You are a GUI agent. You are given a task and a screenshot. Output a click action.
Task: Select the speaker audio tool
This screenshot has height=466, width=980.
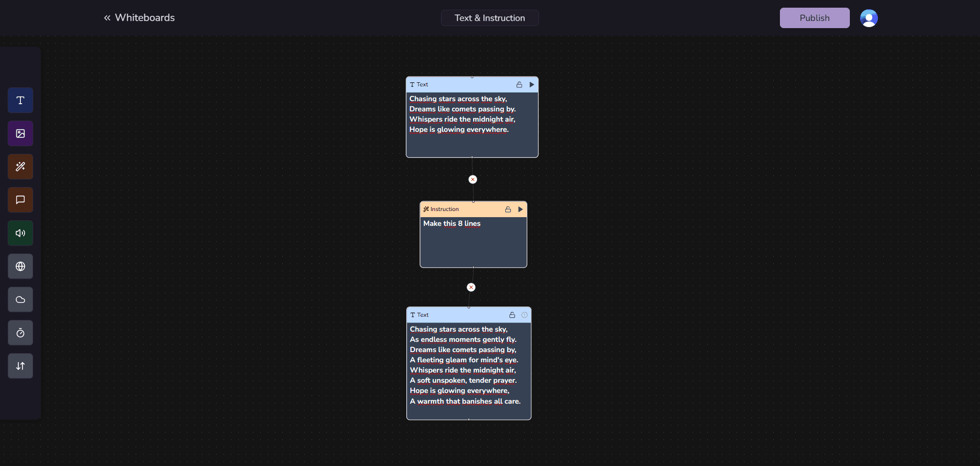[x=20, y=233]
